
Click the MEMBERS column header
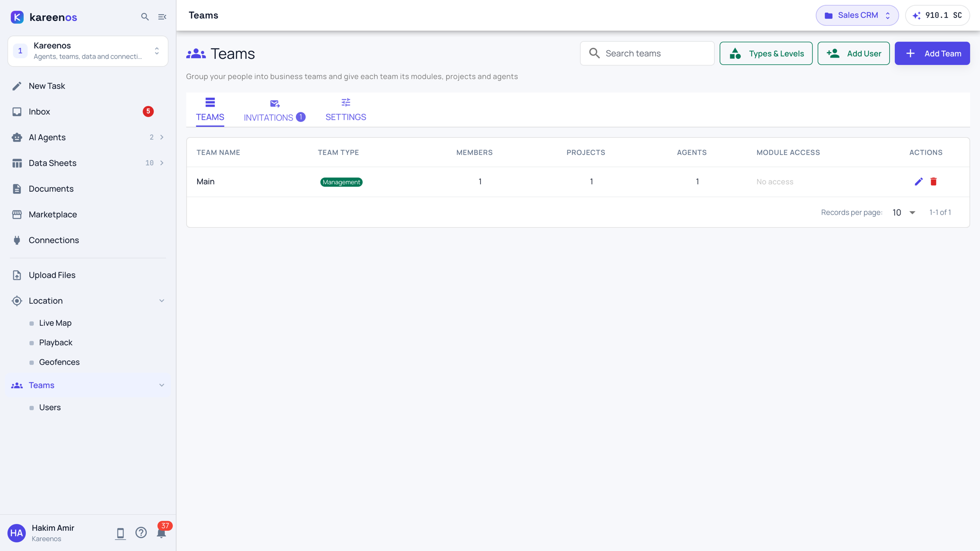click(x=474, y=153)
